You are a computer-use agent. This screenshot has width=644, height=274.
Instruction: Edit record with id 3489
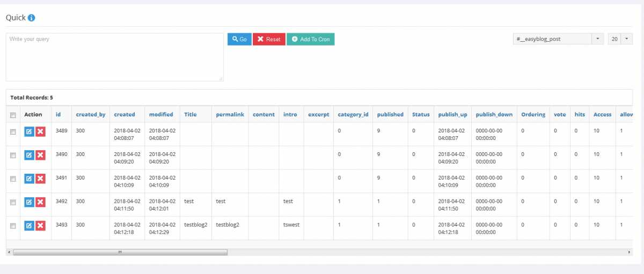coord(29,131)
